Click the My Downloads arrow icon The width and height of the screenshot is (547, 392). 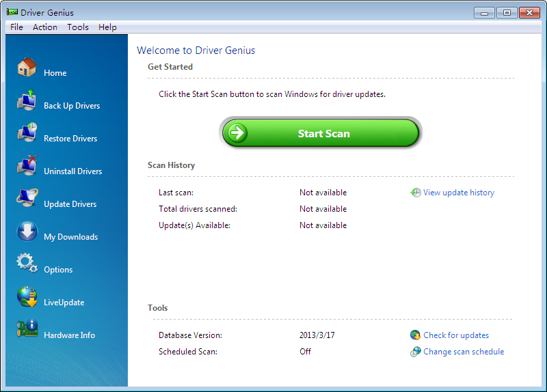[x=27, y=231]
